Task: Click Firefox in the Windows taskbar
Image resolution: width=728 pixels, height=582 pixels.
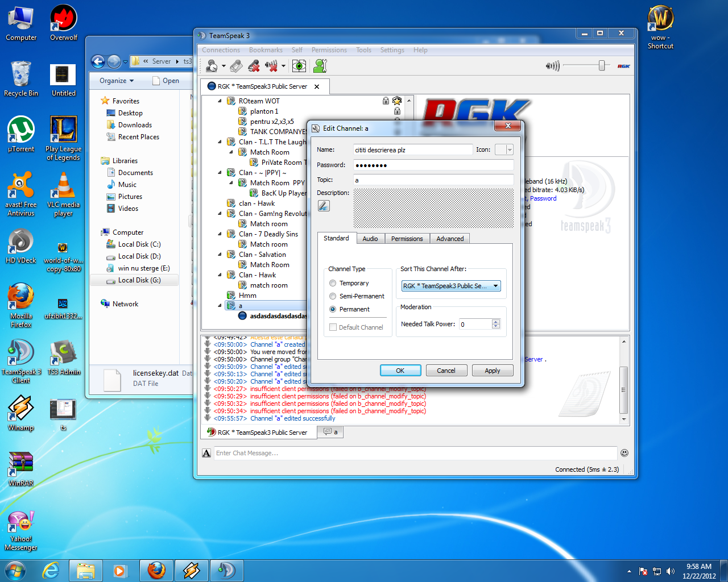Action: tap(156, 570)
